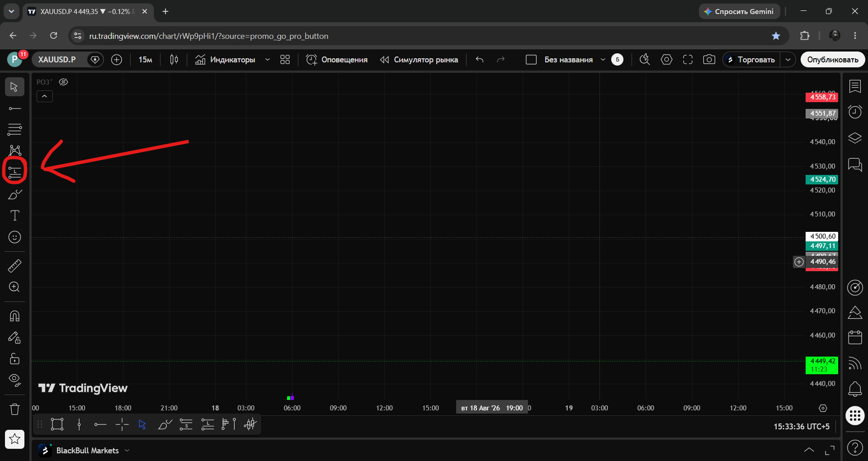Viewport: 868px width, 461px height.
Task: Open the candlestick chart type menu
Action: coord(174,60)
